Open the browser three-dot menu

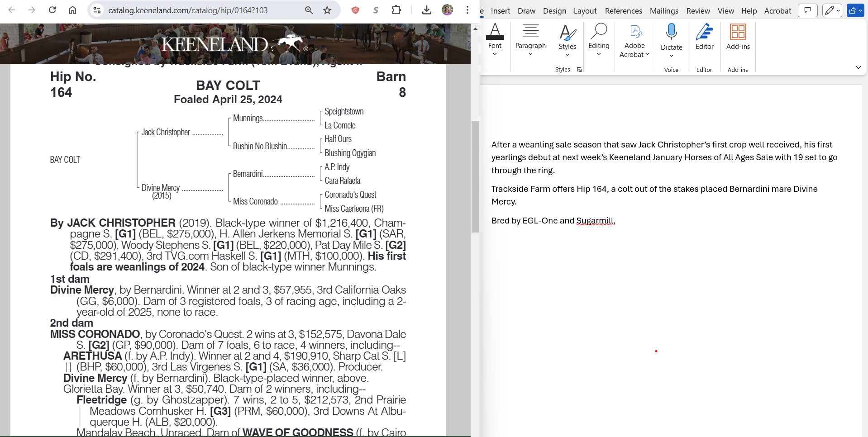point(467,10)
